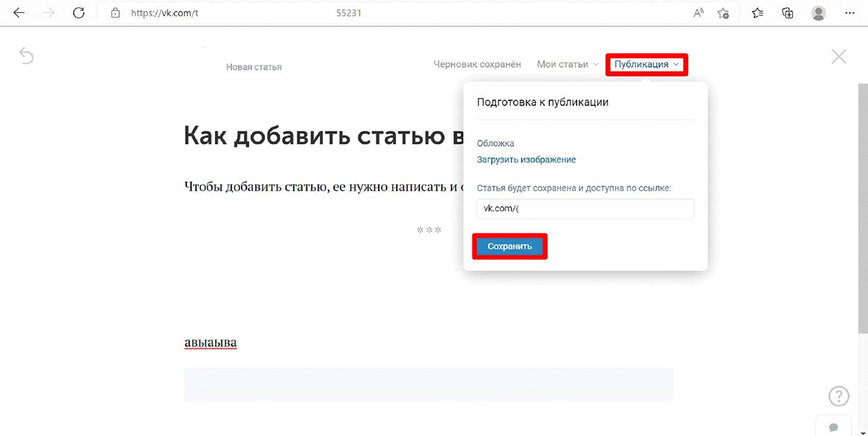Click the Загрузить изображение link
Viewport: 868px width, 436px height.
526,159
